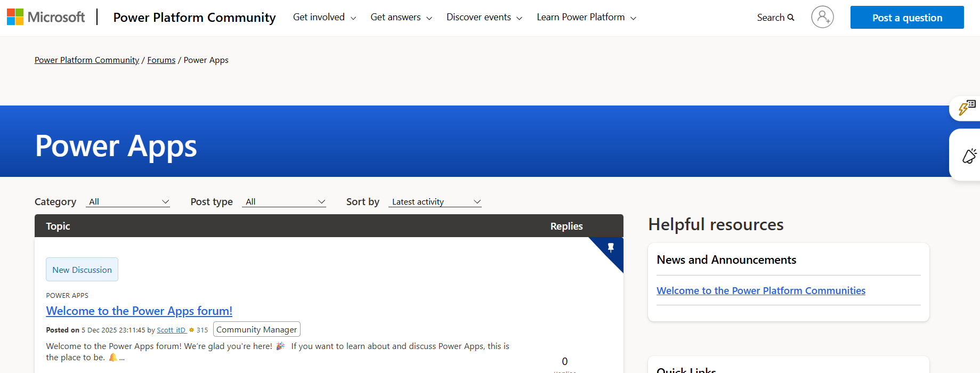This screenshot has height=373, width=980.
Task: Click the Post a question button
Action: 907,18
